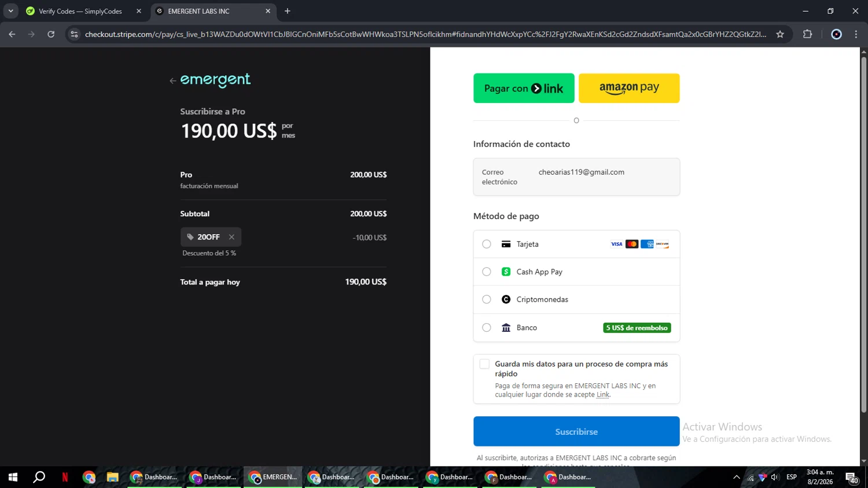
Task: Open pinned Chrome icon in taskbar
Action: (89, 477)
